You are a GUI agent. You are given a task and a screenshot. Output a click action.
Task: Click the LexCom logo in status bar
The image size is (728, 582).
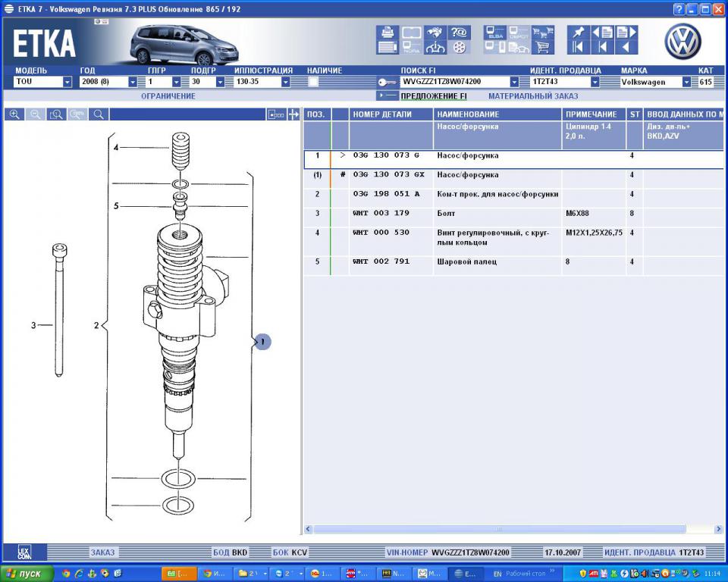tap(24, 552)
